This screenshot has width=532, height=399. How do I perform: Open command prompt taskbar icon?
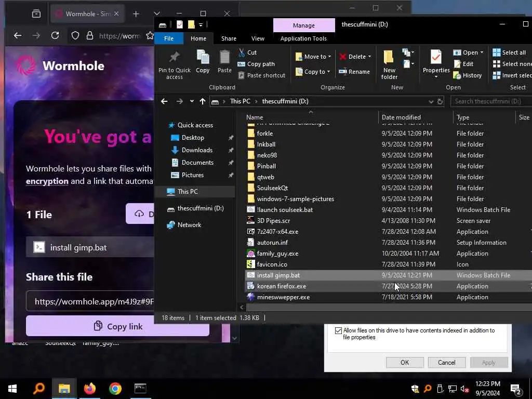(x=140, y=388)
